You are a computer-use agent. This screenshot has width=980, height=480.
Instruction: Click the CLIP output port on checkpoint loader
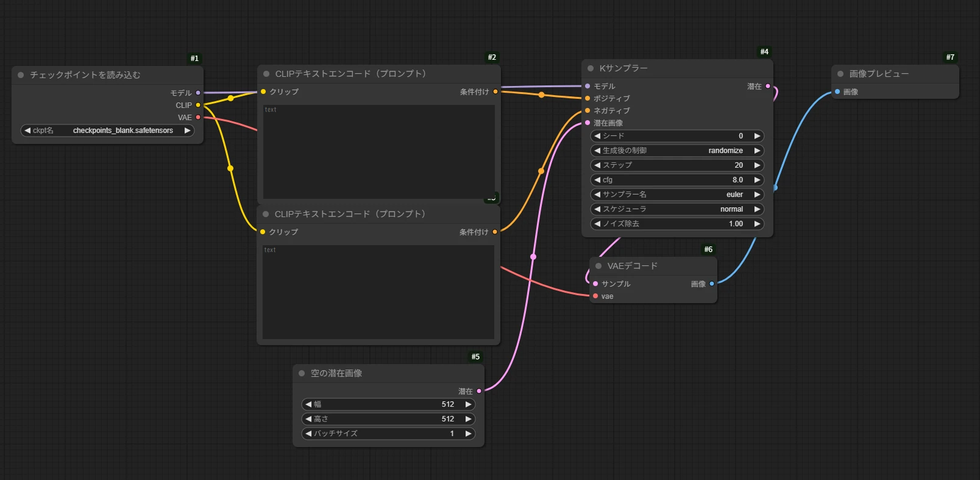point(198,105)
